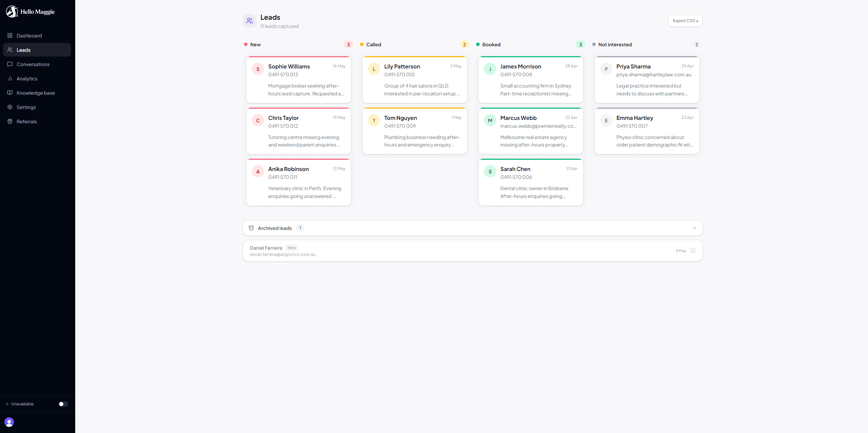Open Emma Hartley lead card
This screenshot has width=868, height=433.
[x=647, y=131]
